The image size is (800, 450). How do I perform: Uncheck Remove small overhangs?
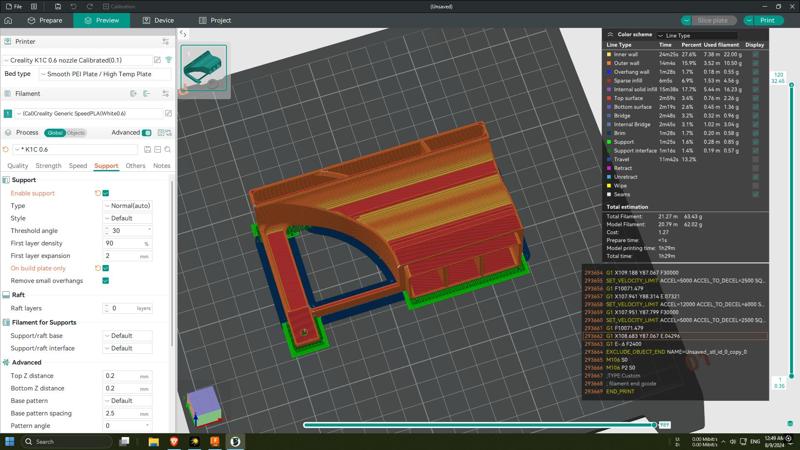(106, 281)
